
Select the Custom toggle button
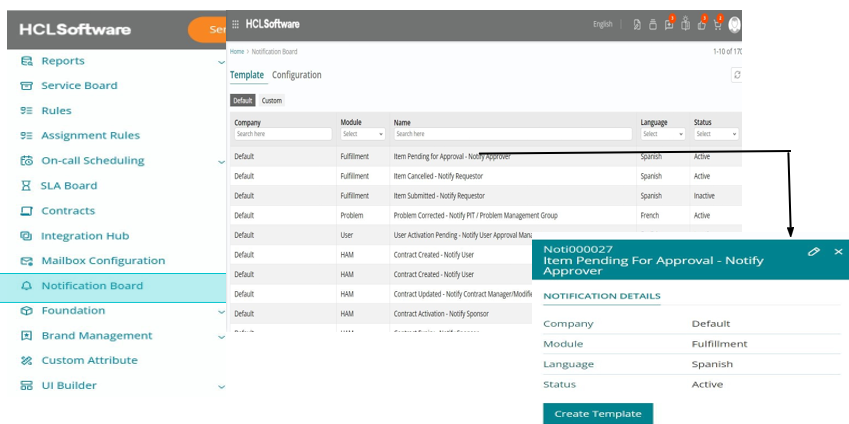272,101
